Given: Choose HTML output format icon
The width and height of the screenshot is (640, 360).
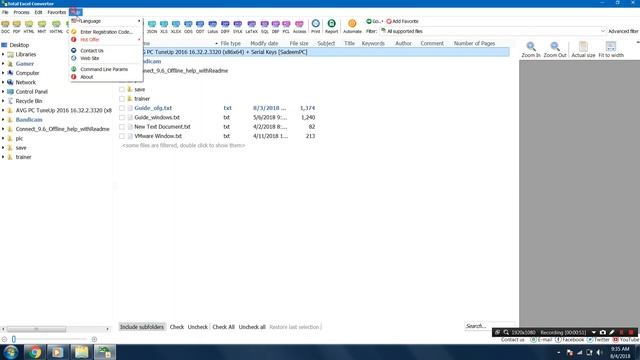Looking at the screenshot, I should point(29,26).
